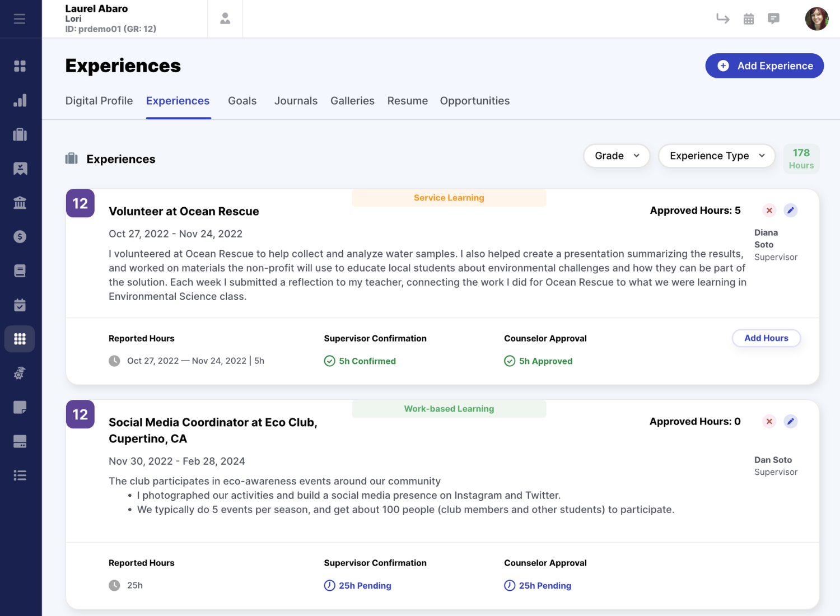
Task: Open the chat messages icon in the top bar
Action: (773, 19)
